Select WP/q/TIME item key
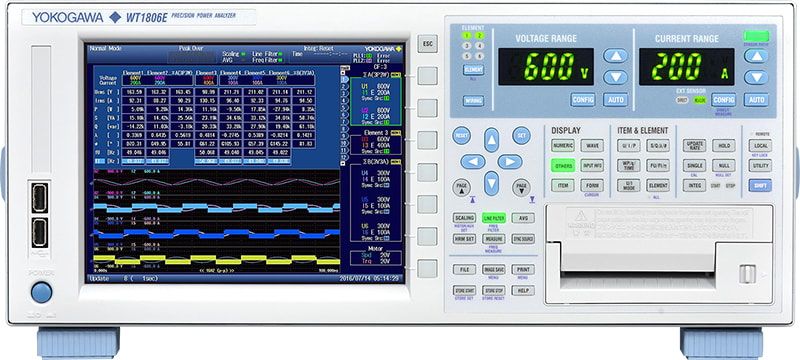800x360 pixels. point(629,166)
